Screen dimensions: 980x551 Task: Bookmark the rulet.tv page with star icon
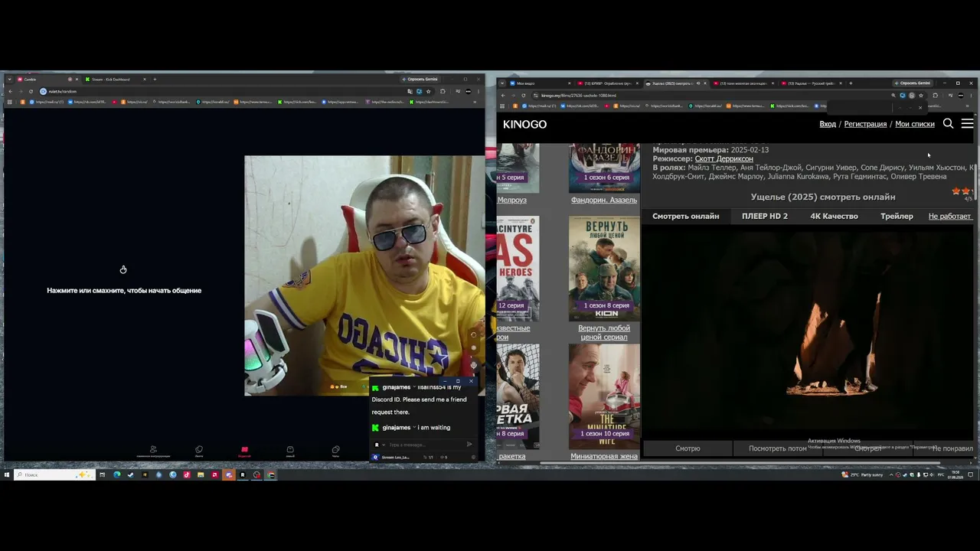click(428, 91)
